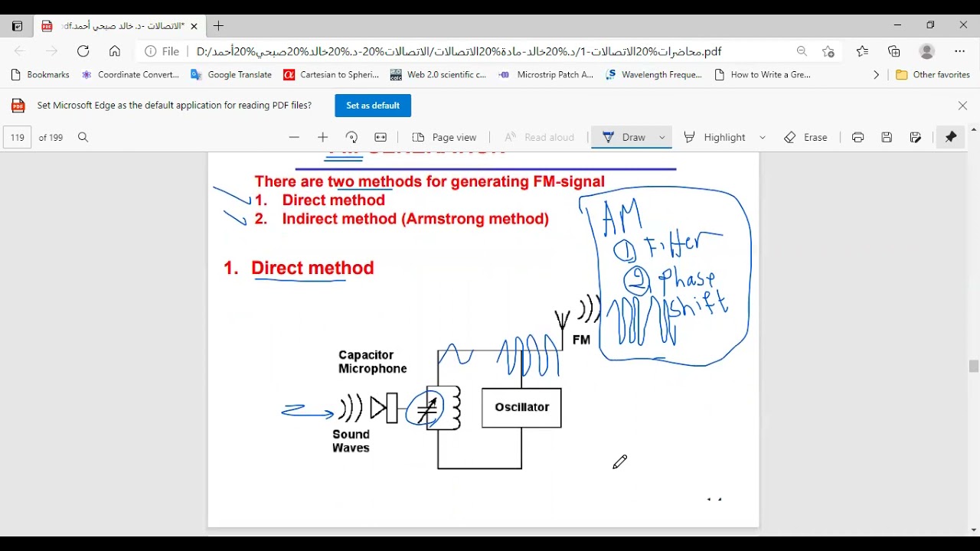Viewport: 980px width, 551px height.
Task: Expand Draw tool options dropdown
Action: (x=662, y=138)
